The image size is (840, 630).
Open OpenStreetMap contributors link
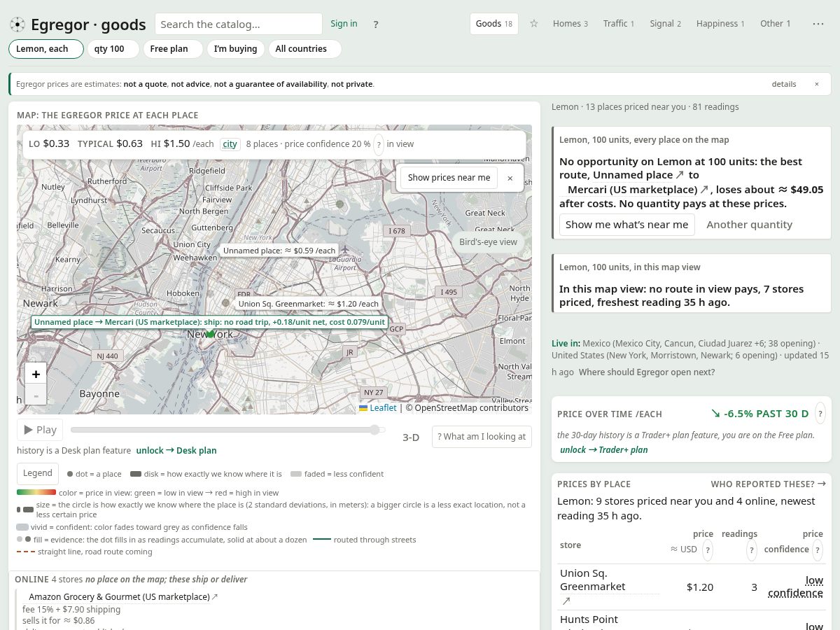tap(467, 408)
